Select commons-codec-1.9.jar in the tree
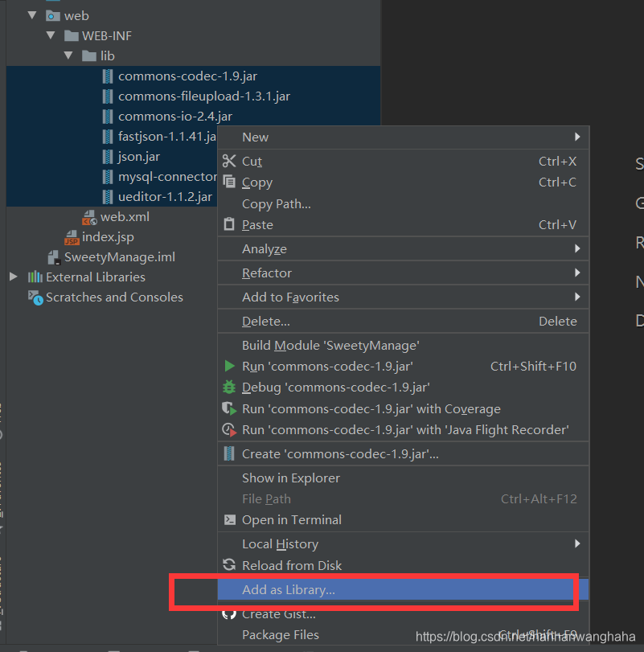644x652 pixels. (x=187, y=76)
